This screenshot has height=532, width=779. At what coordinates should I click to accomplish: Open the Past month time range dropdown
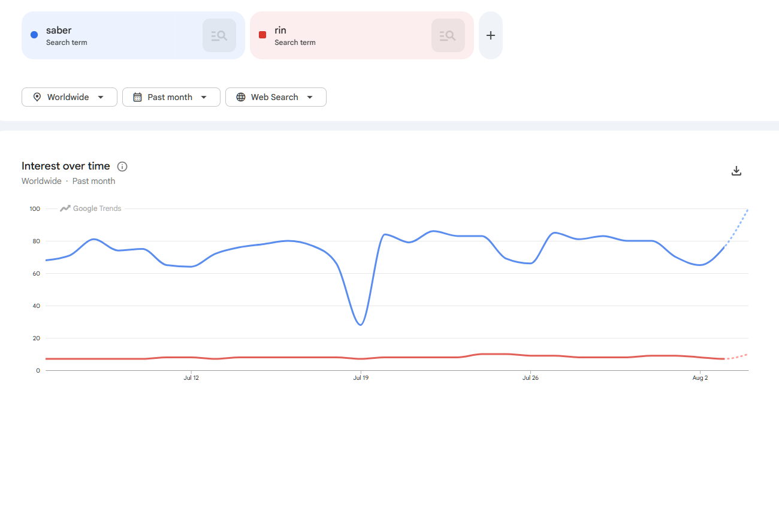tap(171, 97)
